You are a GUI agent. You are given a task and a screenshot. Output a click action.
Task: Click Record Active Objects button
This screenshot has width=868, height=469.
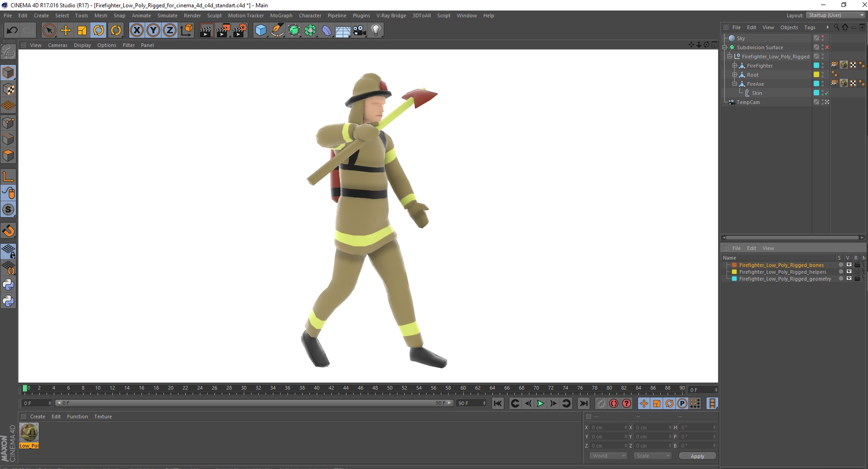coord(601,403)
